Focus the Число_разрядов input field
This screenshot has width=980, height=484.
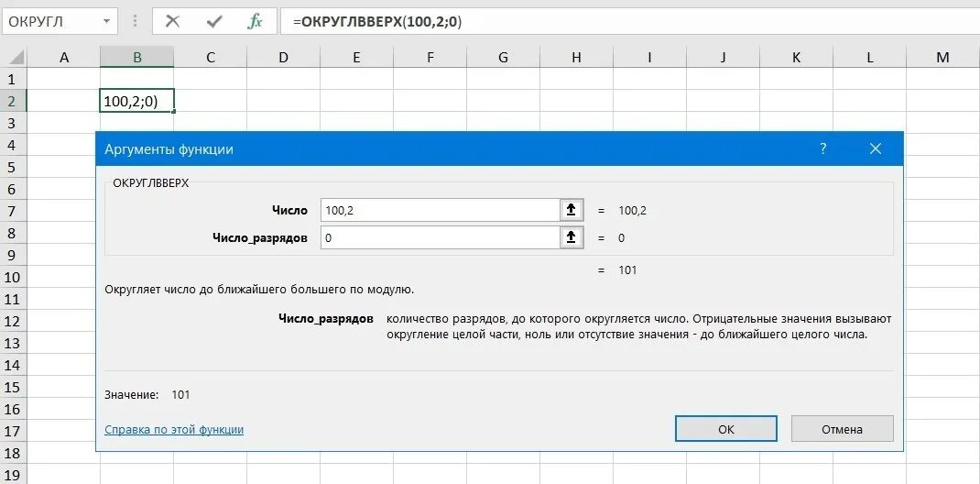click(x=440, y=237)
